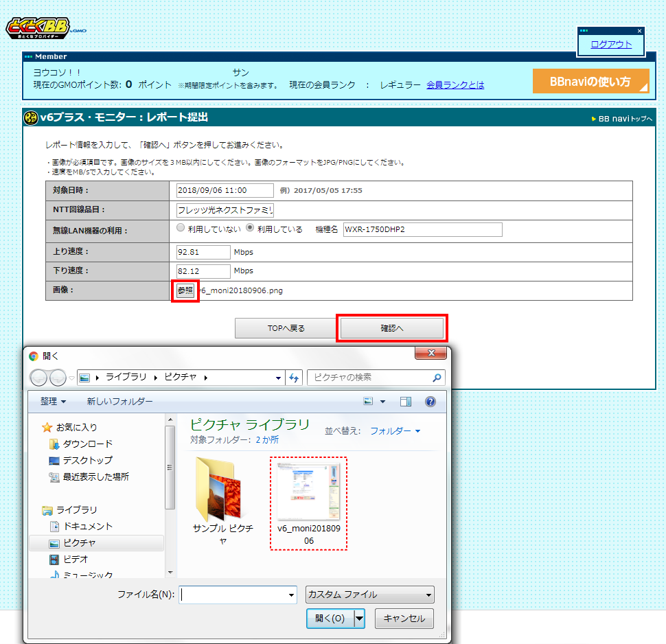
Task: Click the view mode icon in dialog toolbar
Action: click(x=369, y=402)
